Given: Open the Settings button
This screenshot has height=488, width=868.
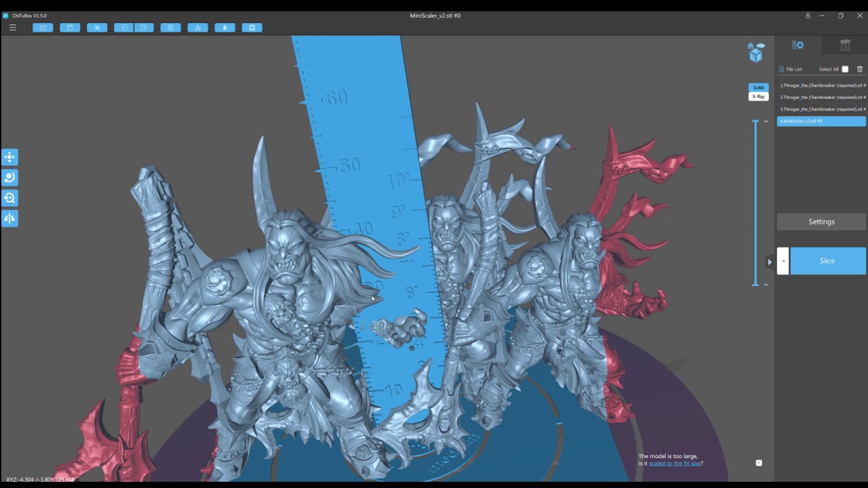Looking at the screenshot, I should [x=822, y=222].
